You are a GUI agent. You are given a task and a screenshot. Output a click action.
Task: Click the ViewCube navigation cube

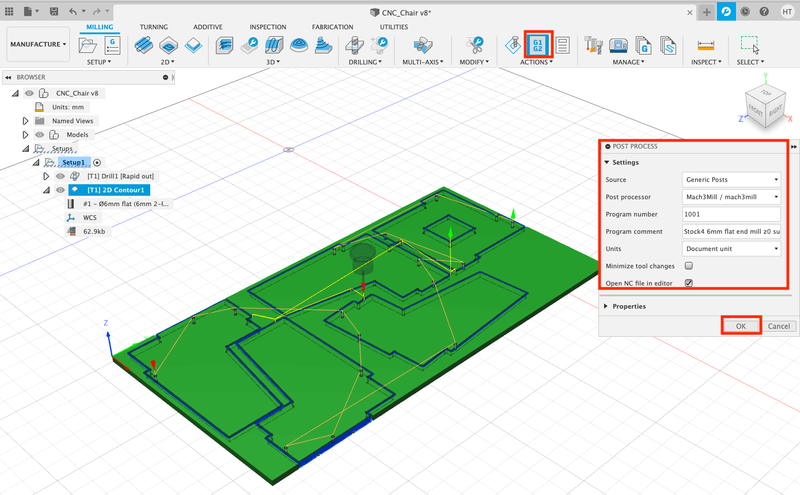pyautogui.click(x=767, y=105)
